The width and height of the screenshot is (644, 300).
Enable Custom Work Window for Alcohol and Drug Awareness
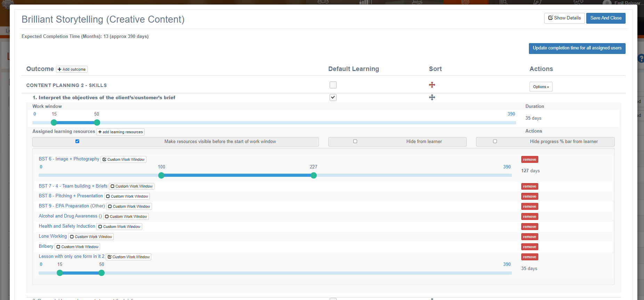(126, 216)
